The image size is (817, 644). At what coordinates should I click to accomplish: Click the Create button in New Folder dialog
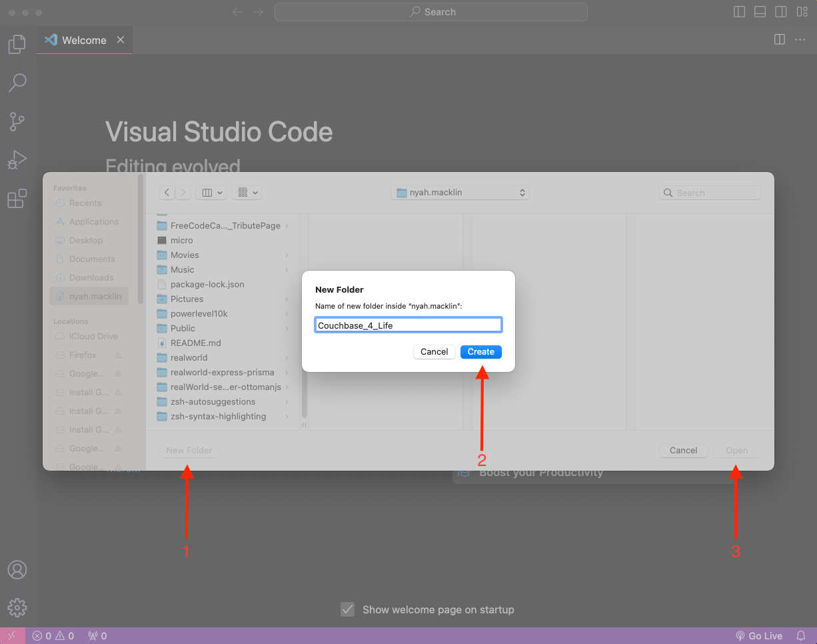480,351
